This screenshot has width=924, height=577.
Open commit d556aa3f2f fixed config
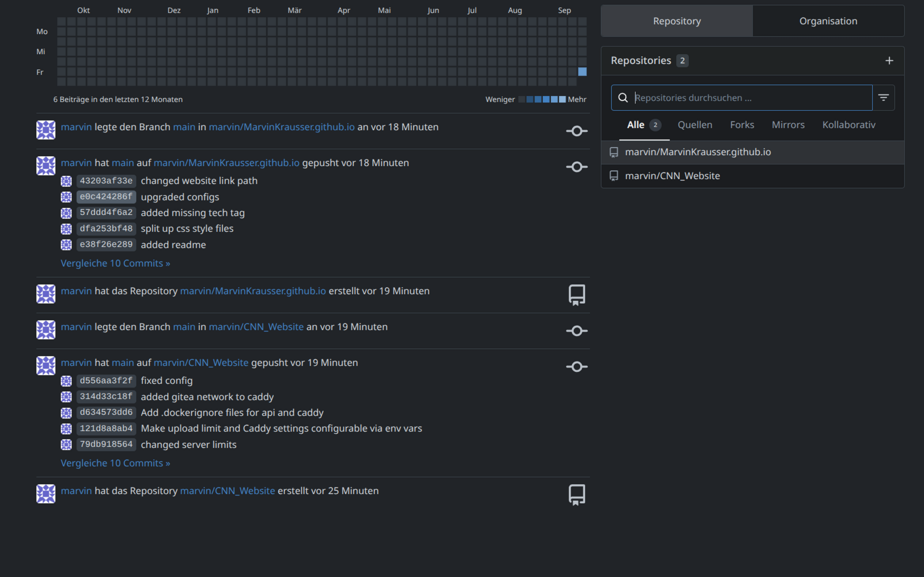click(106, 381)
